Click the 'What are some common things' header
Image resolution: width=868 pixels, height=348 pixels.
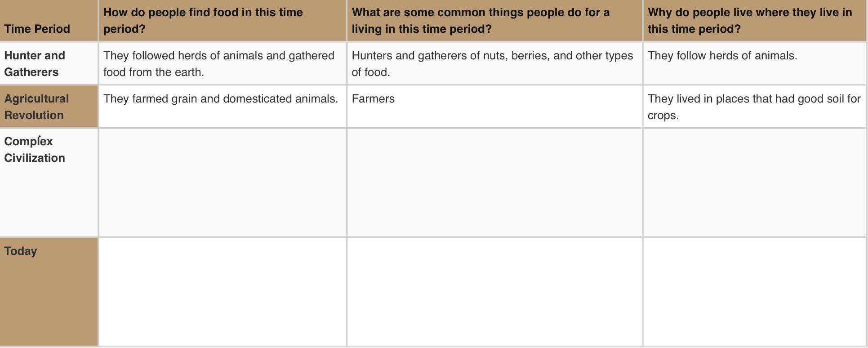tap(494, 21)
